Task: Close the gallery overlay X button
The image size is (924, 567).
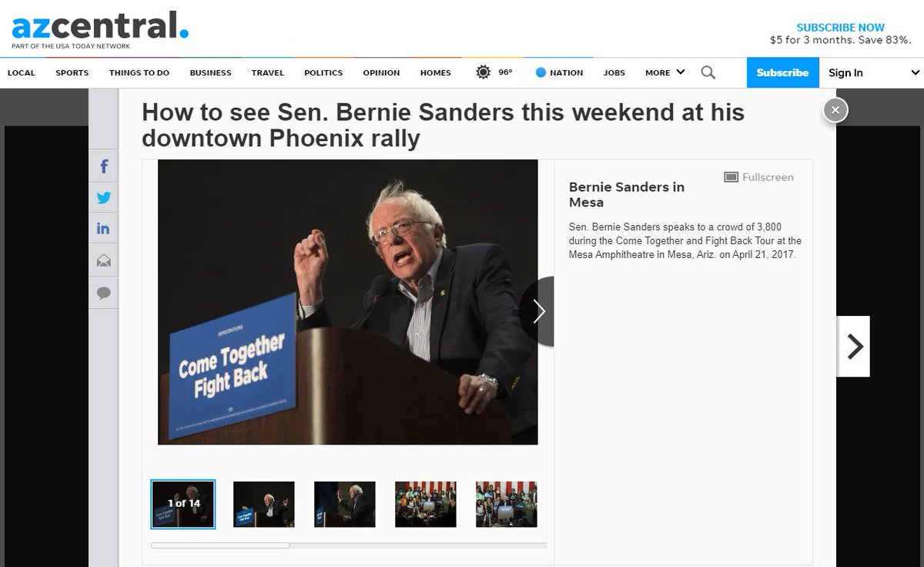Action: (x=835, y=110)
